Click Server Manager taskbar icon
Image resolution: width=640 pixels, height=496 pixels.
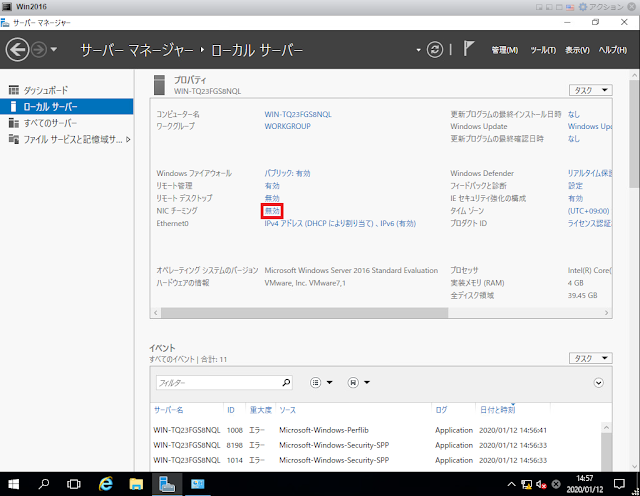167,484
